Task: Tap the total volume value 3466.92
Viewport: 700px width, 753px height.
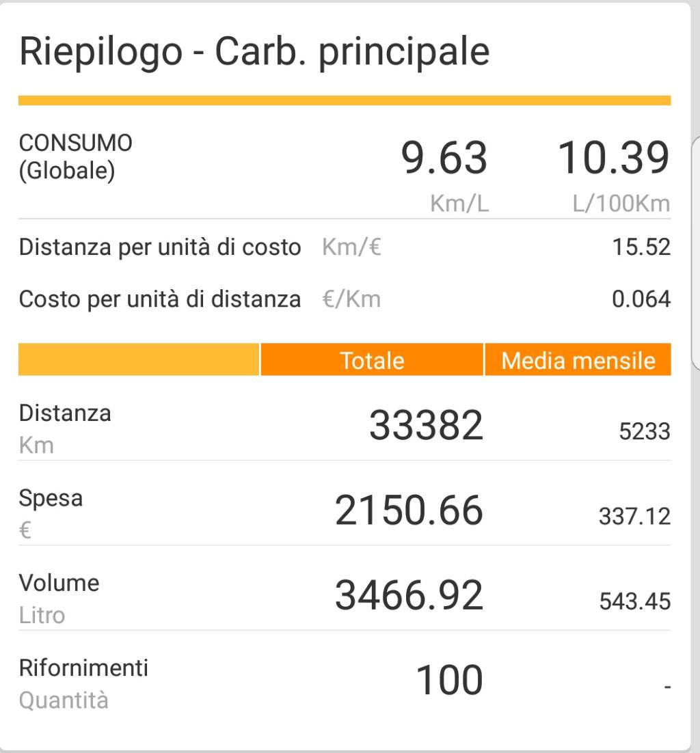Action: (x=409, y=595)
